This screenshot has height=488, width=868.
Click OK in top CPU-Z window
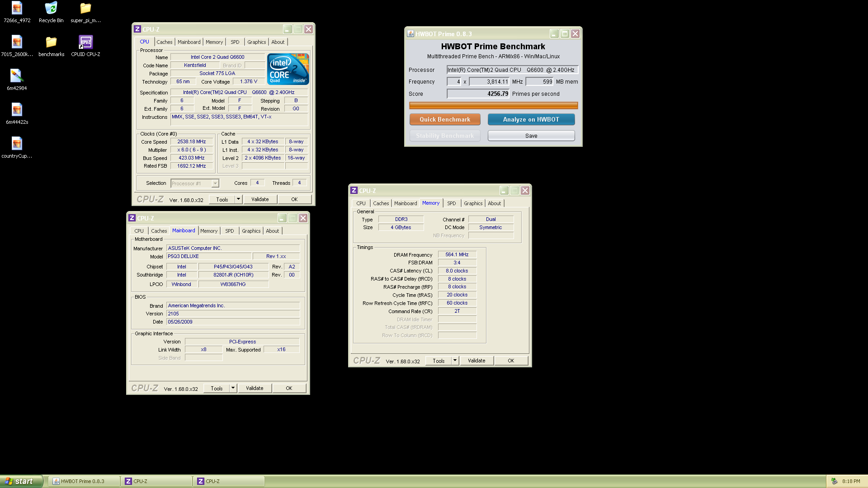click(295, 199)
